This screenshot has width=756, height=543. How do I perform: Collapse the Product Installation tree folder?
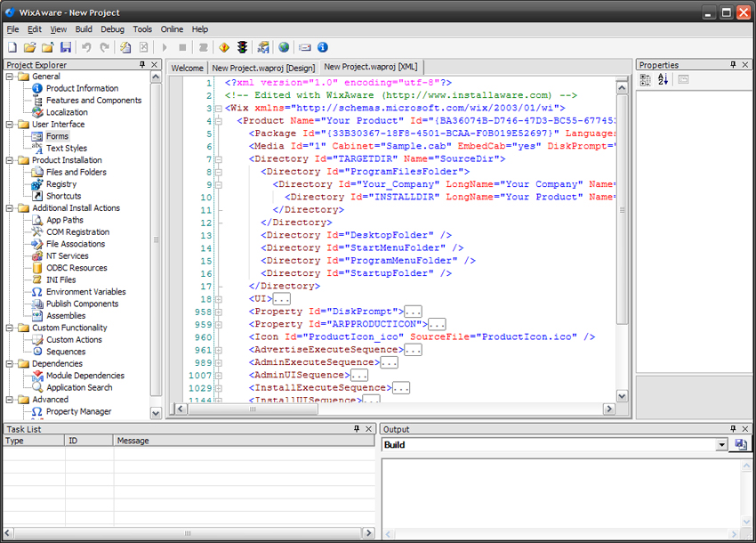(x=9, y=160)
